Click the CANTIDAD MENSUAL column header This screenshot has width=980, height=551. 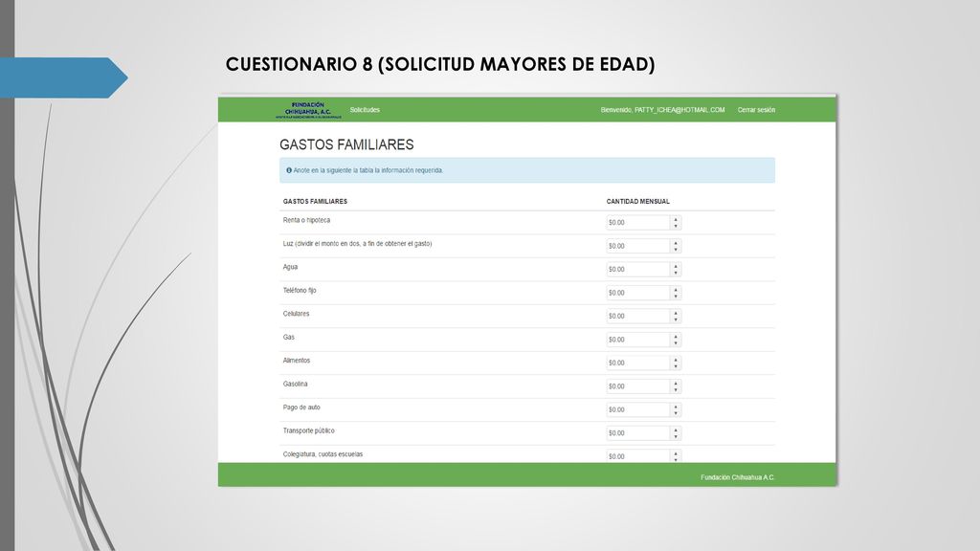coord(637,201)
